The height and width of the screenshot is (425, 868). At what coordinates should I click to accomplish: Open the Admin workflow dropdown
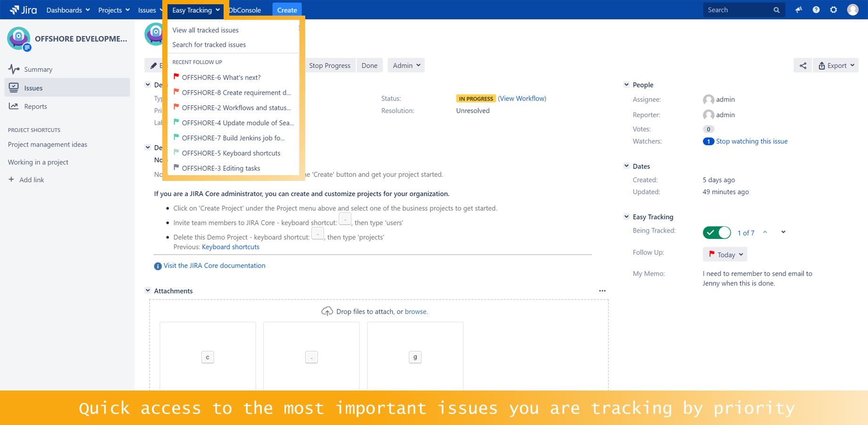point(406,66)
